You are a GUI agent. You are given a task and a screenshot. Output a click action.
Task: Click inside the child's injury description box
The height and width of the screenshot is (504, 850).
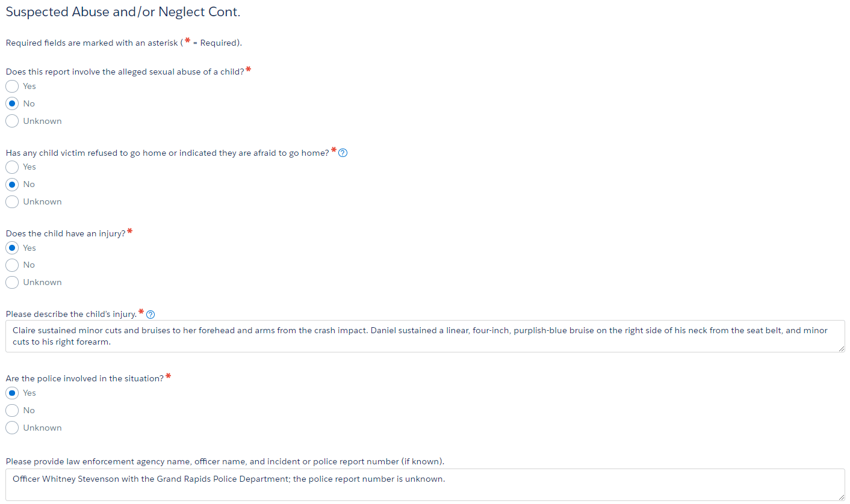[421, 336]
